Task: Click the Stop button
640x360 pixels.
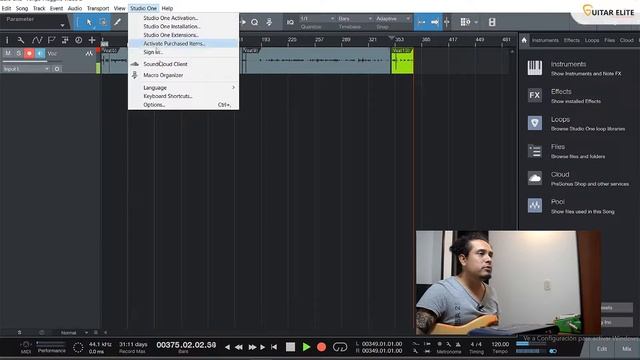Action: pyautogui.click(x=290, y=347)
